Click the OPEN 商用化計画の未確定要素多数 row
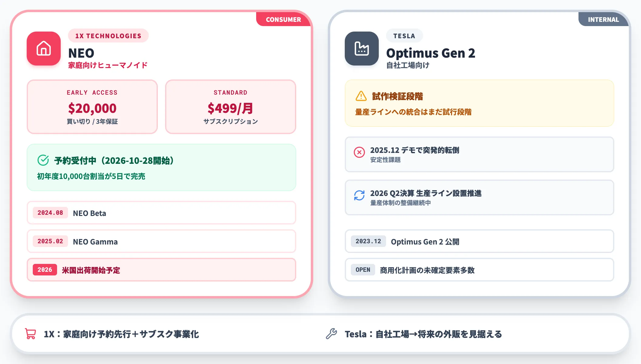Viewport: 641px width, 364px height. (480, 270)
